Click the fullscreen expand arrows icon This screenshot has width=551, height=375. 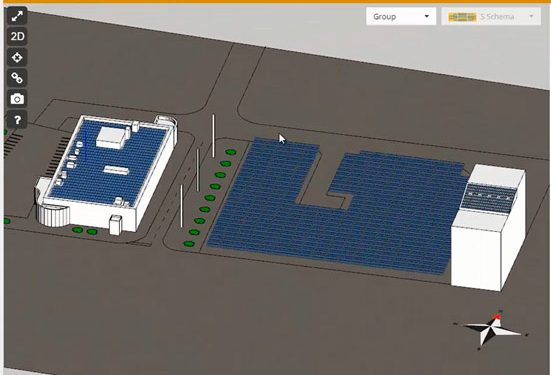17,16
